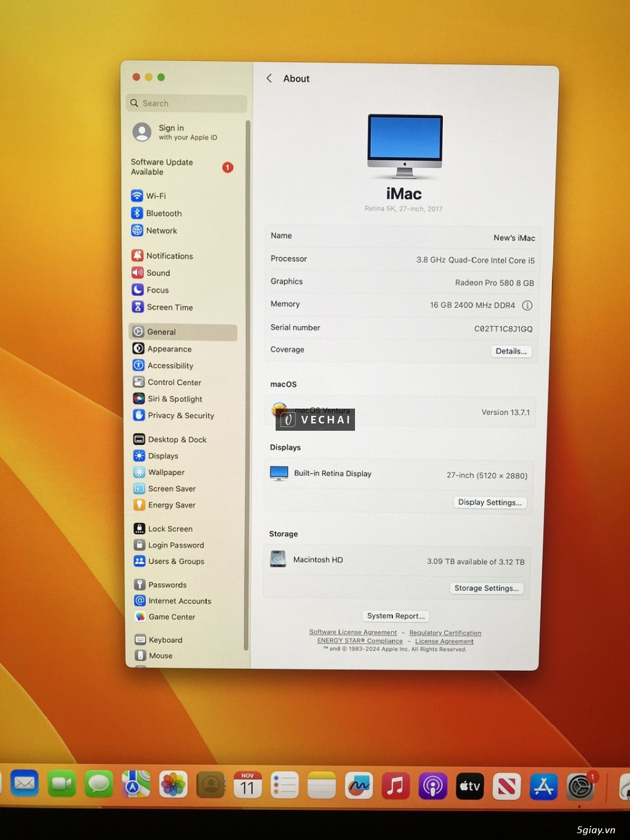Open App Store from the Dock

[544, 787]
